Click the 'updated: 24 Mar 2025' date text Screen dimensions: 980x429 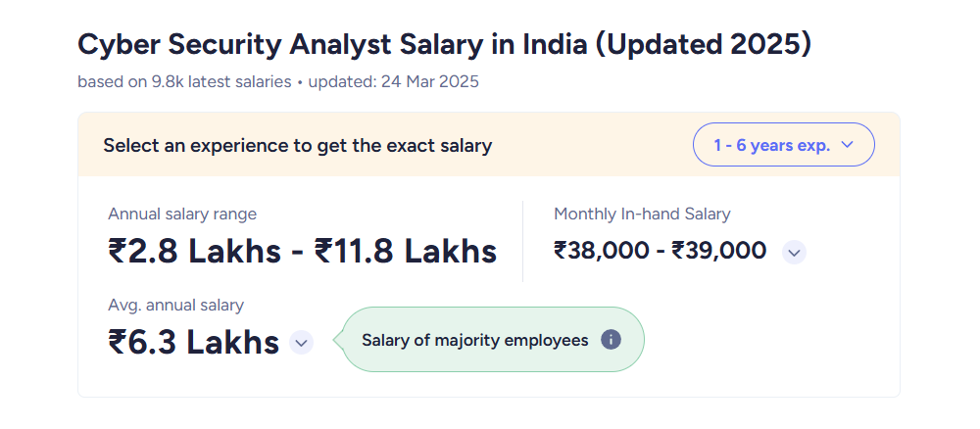394,82
